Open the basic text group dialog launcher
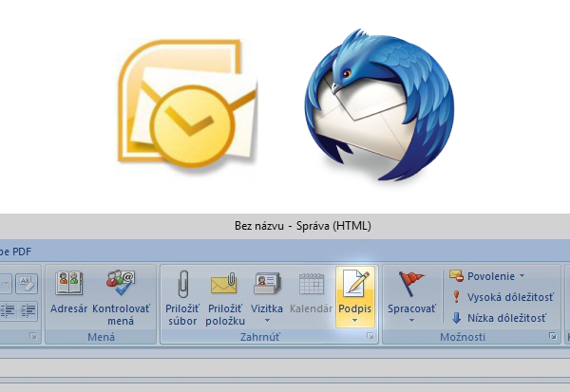 tap(33, 336)
